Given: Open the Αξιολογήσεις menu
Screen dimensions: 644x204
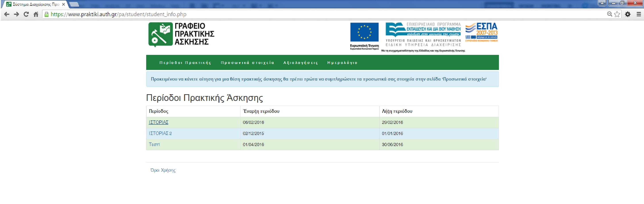Looking at the screenshot, I should tap(301, 62).
